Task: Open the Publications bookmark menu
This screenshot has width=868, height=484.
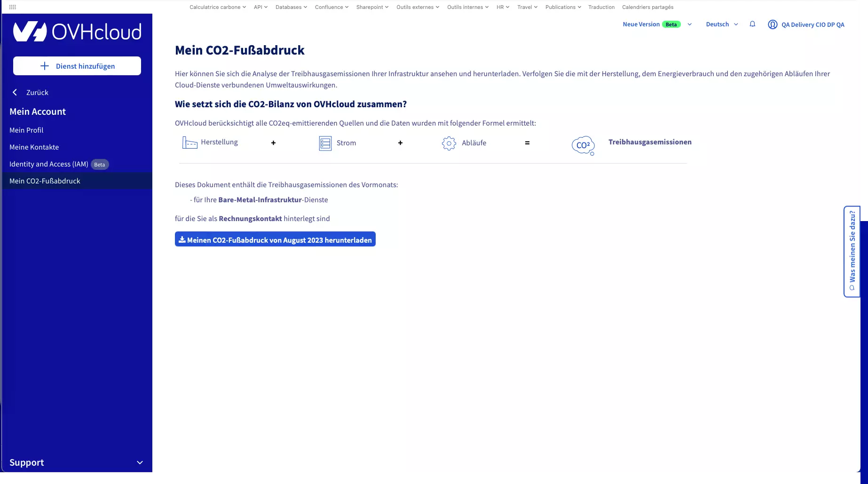Action: (x=563, y=7)
